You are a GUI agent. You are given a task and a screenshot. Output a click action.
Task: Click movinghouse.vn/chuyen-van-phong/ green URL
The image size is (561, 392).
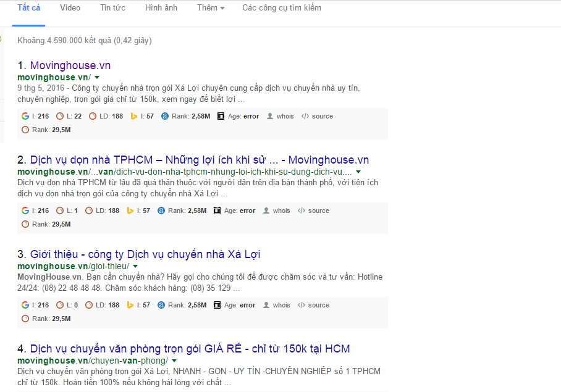[93, 361]
